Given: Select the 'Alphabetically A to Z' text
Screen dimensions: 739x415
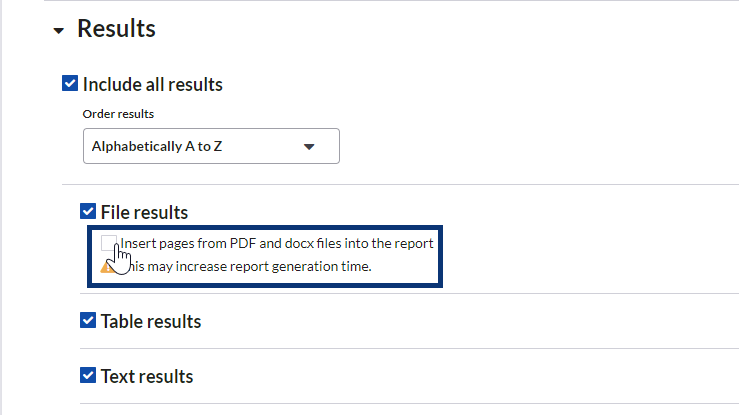Looking at the screenshot, I should pyautogui.click(x=156, y=146).
